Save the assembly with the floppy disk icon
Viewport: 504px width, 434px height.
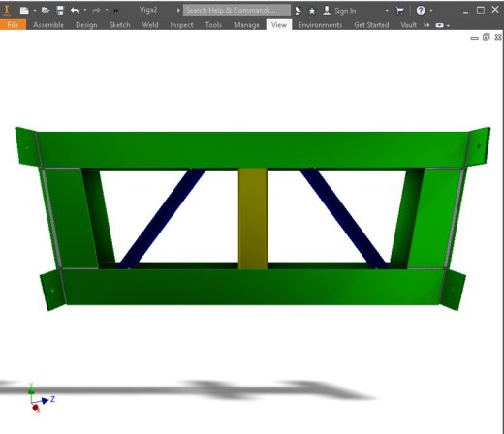[60, 11]
